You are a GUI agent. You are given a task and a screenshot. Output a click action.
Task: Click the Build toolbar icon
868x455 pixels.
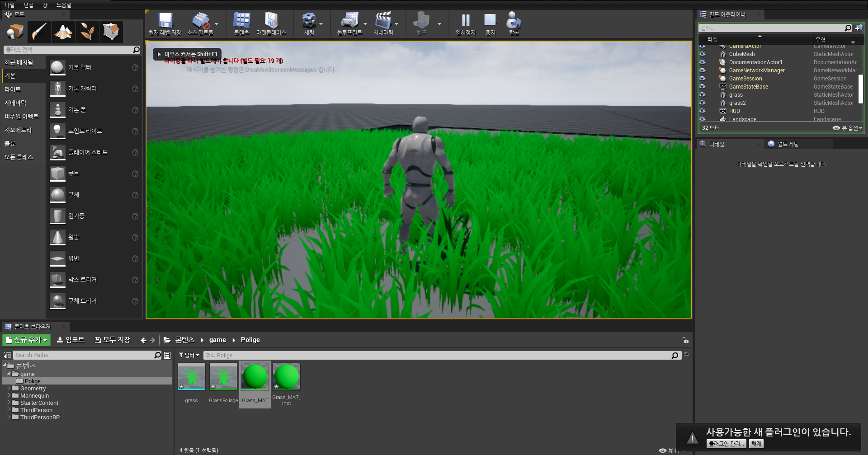pyautogui.click(x=422, y=24)
